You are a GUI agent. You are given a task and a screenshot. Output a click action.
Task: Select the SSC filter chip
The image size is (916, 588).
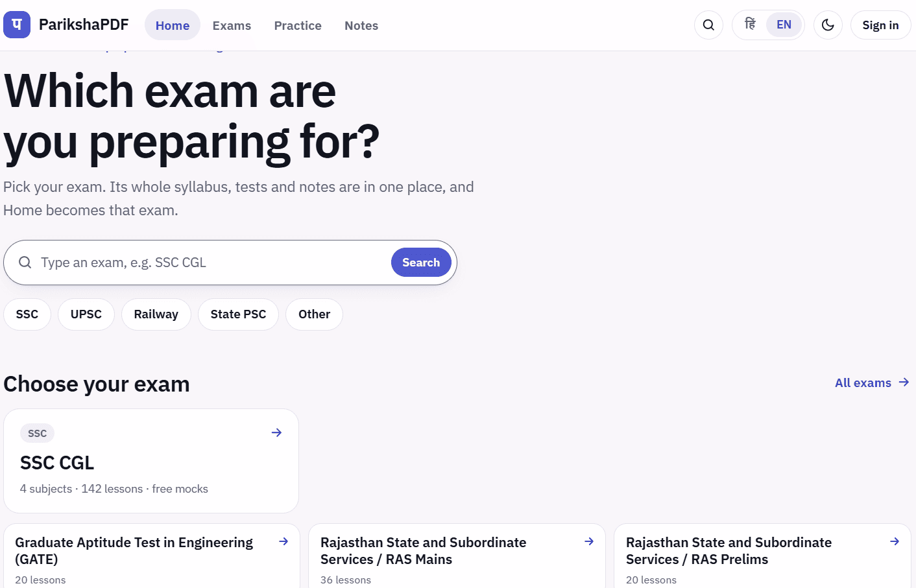(x=27, y=314)
